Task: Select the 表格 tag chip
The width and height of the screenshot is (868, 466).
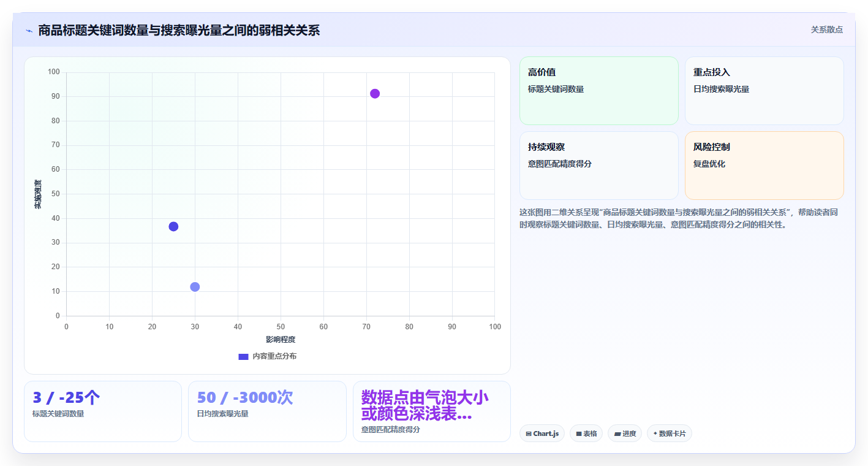Action: pos(586,434)
